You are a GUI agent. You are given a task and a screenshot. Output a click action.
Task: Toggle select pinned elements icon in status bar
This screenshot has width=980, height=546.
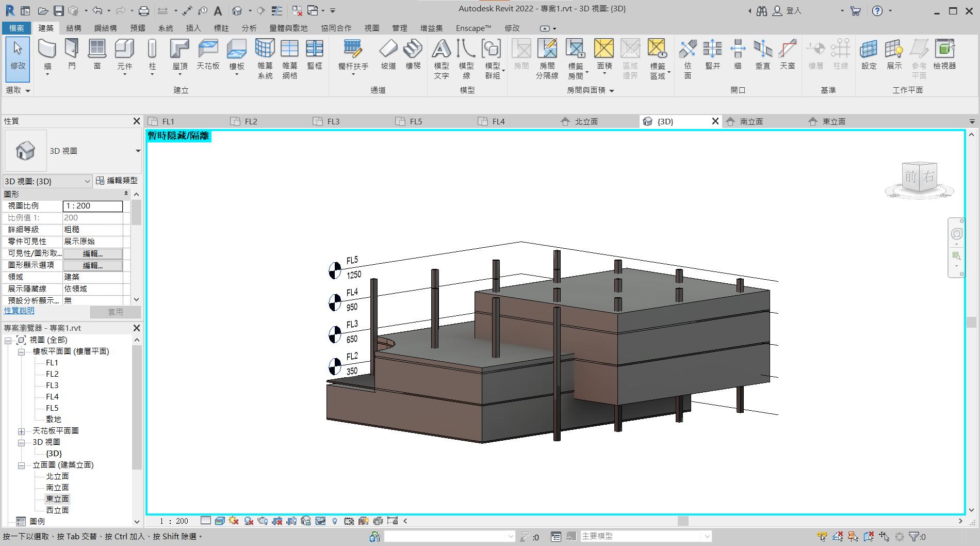(853, 537)
